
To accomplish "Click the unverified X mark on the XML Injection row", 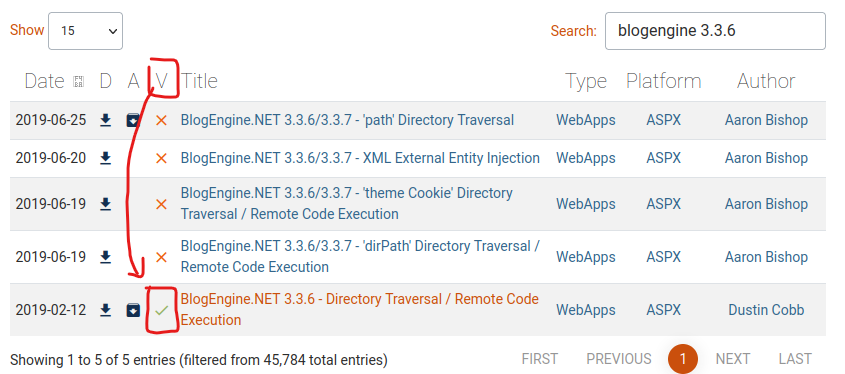I will (161, 158).
